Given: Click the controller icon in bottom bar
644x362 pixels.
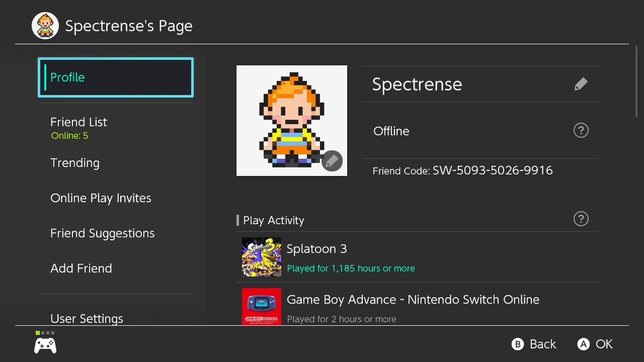Looking at the screenshot, I should coord(45,345).
